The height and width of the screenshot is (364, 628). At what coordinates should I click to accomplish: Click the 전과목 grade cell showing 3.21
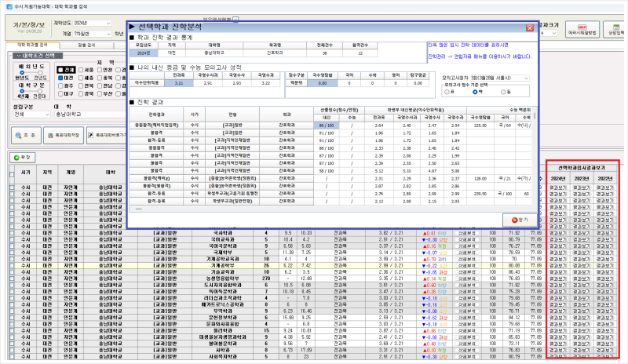[x=179, y=83]
